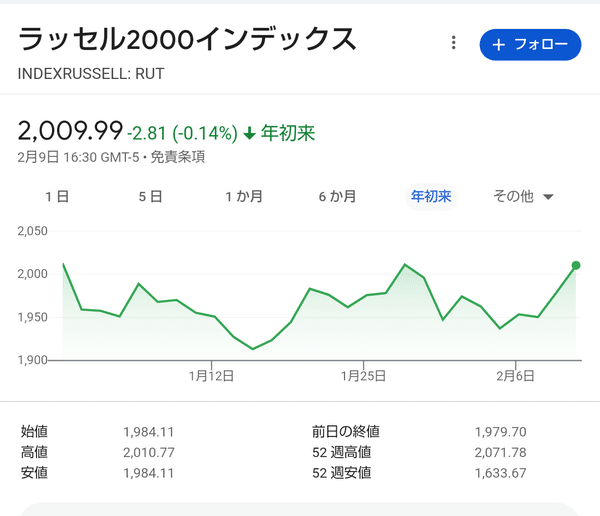Viewport: 600px width, 516px height.
Task: Click the 始値 value 1,984.11
Action: click(x=148, y=432)
